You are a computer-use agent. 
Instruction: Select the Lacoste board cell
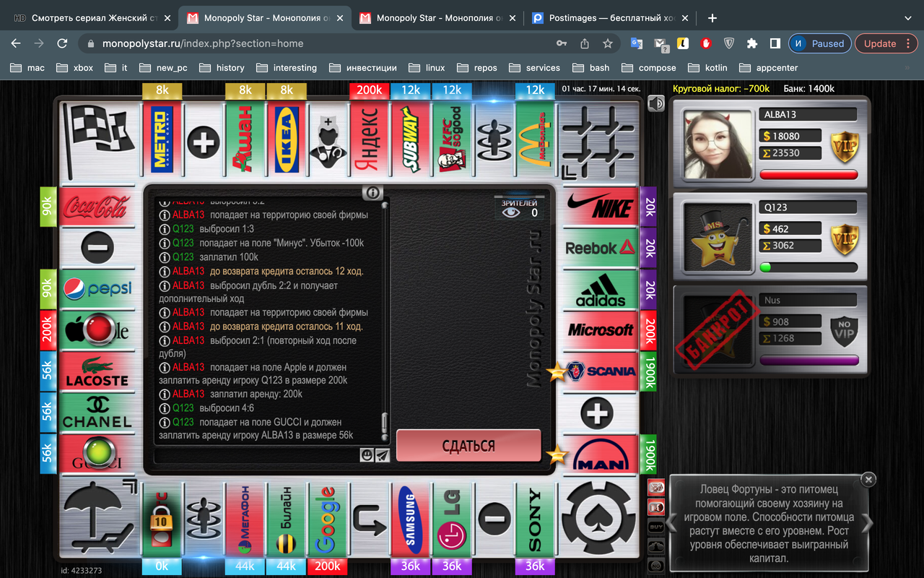click(97, 371)
